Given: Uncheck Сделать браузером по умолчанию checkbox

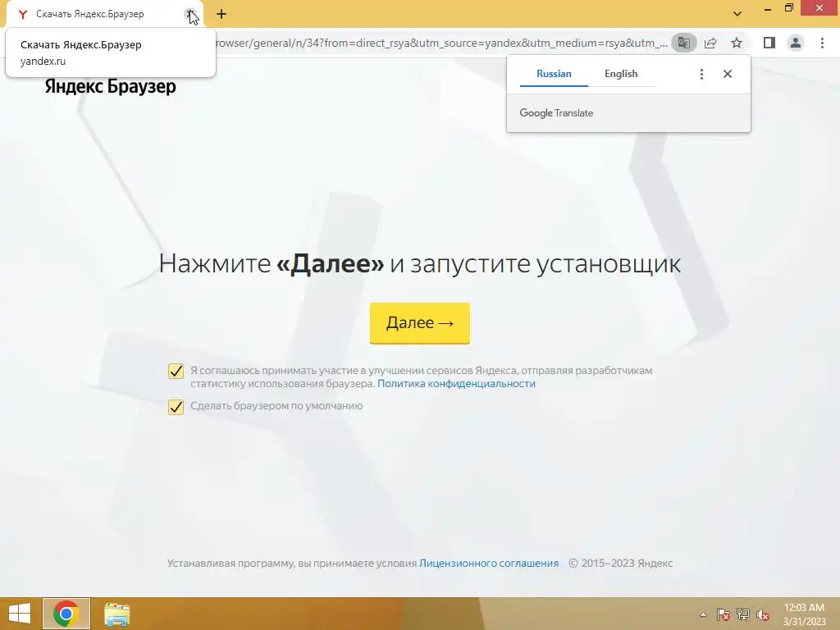Looking at the screenshot, I should (x=176, y=407).
